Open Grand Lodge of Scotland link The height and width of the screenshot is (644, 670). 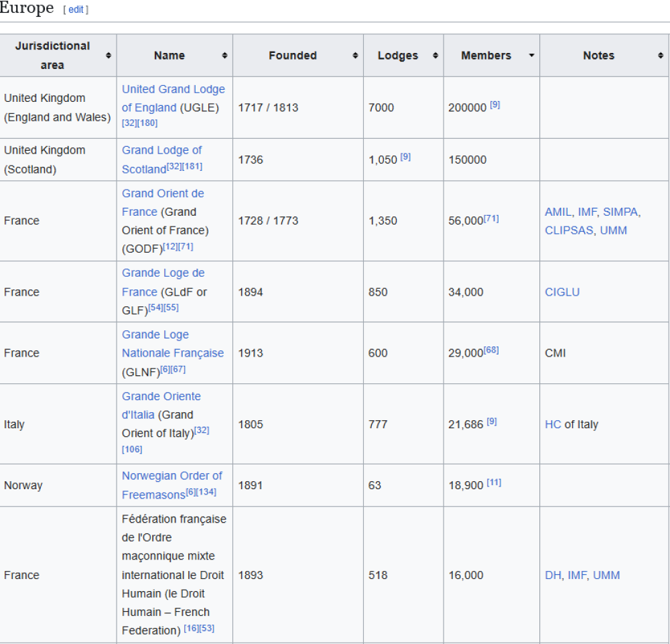161,159
